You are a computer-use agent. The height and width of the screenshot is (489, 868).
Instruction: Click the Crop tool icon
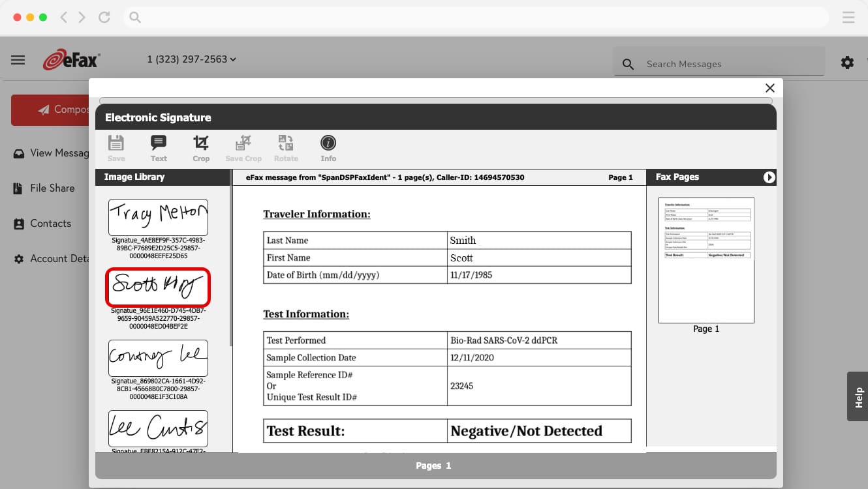(x=200, y=147)
